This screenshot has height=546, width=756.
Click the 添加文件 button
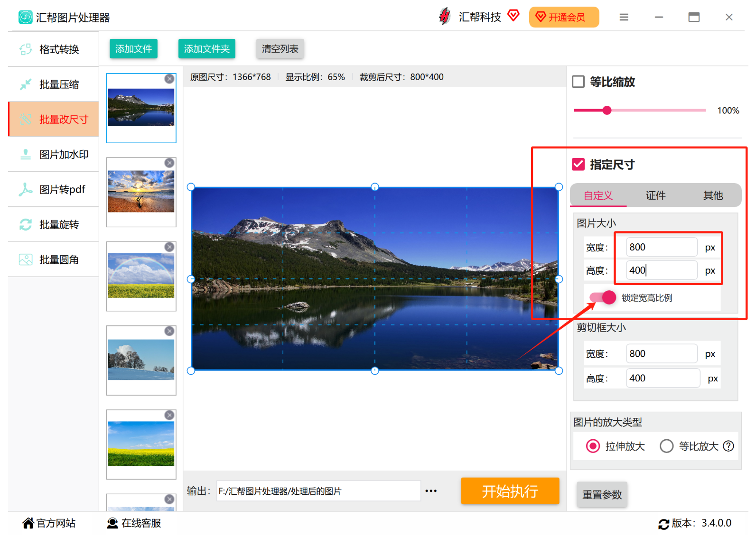pyautogui.click(x=133, y=49)
